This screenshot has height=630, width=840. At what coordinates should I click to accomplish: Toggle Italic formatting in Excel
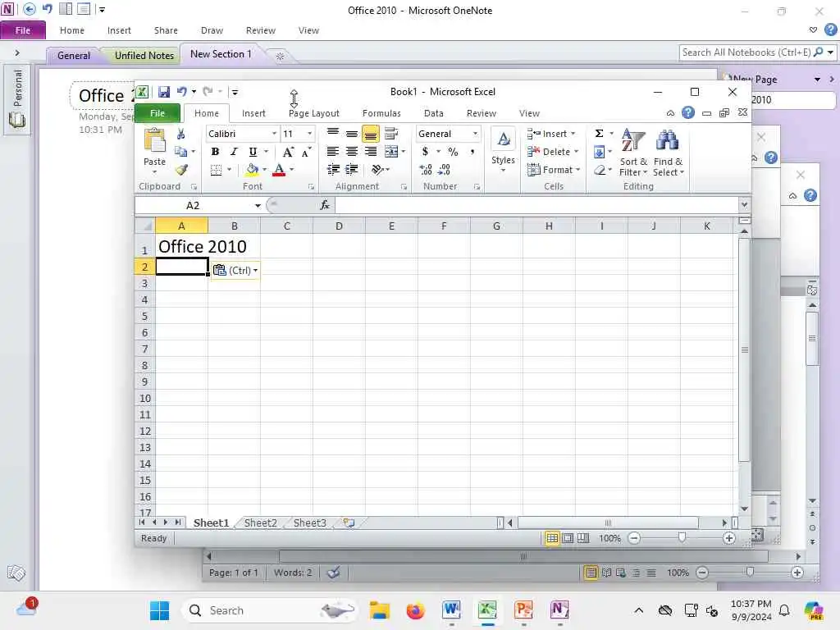[234, 152]
